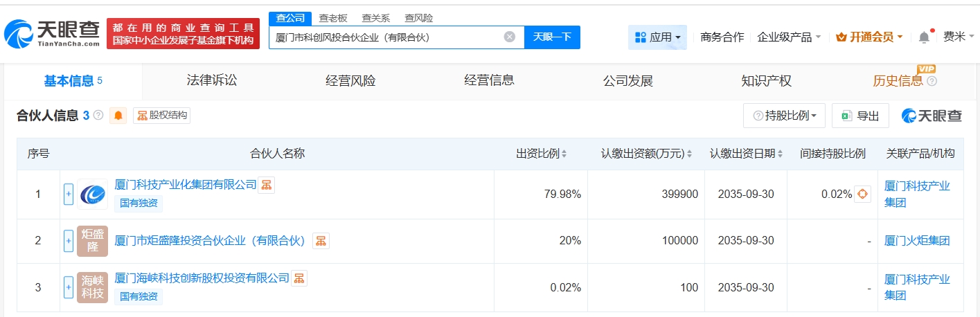Screen dimensions: 980x317
Task: Open the 应用 dropdown menu
Action: point(657,37)
